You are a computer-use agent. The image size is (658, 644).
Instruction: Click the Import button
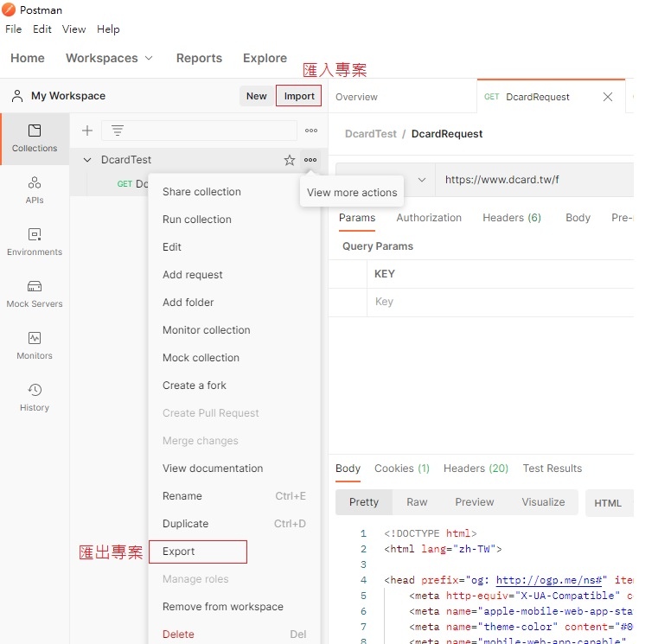click(x=299, y=96)
